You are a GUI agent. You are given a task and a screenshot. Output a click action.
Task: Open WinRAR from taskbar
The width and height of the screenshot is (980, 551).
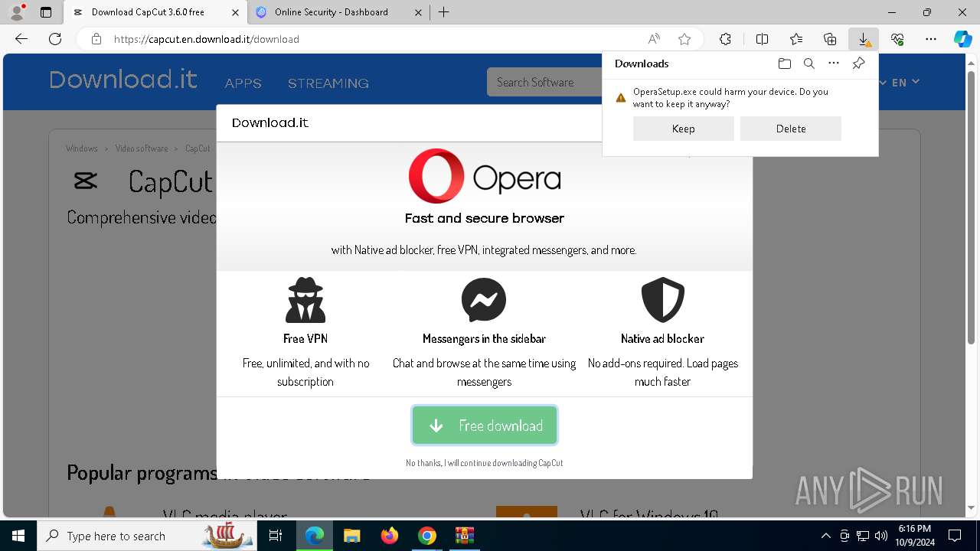pos(465,536)
